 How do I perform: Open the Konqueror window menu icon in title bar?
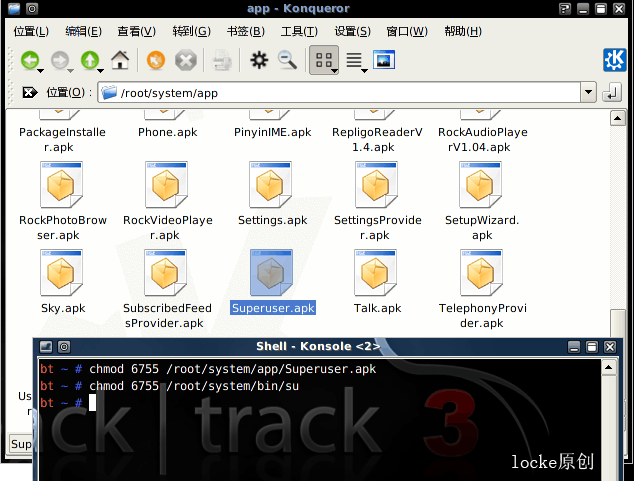(x=14, y=8)
